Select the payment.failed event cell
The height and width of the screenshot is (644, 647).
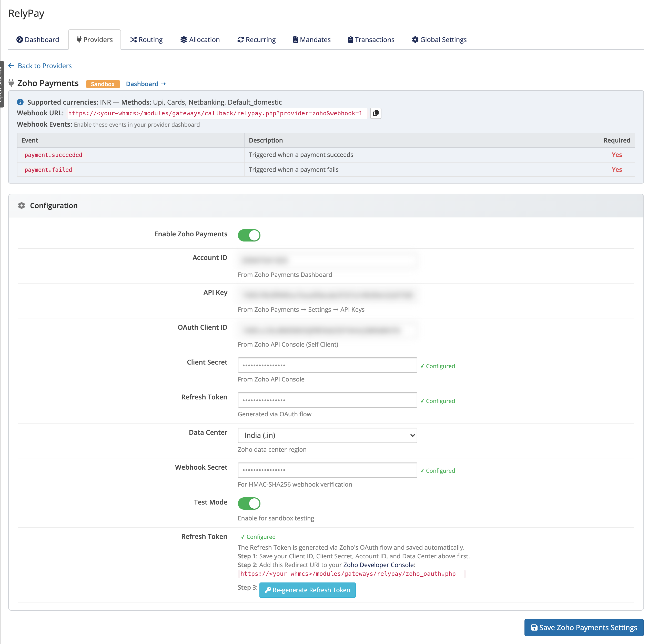131,169
